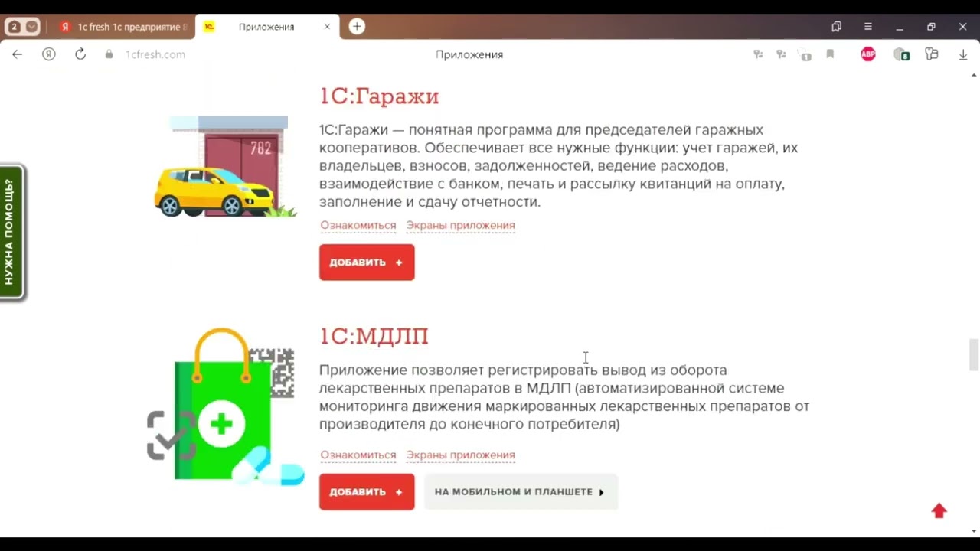Open 'Ознакомиться' link under 1С:Гаражи
Screen dimensions: 980x551
coord(358,225)
